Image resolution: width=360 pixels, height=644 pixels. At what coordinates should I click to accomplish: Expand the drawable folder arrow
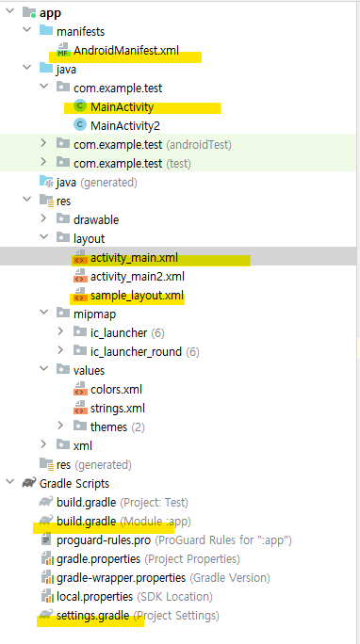tap(43, 219)
